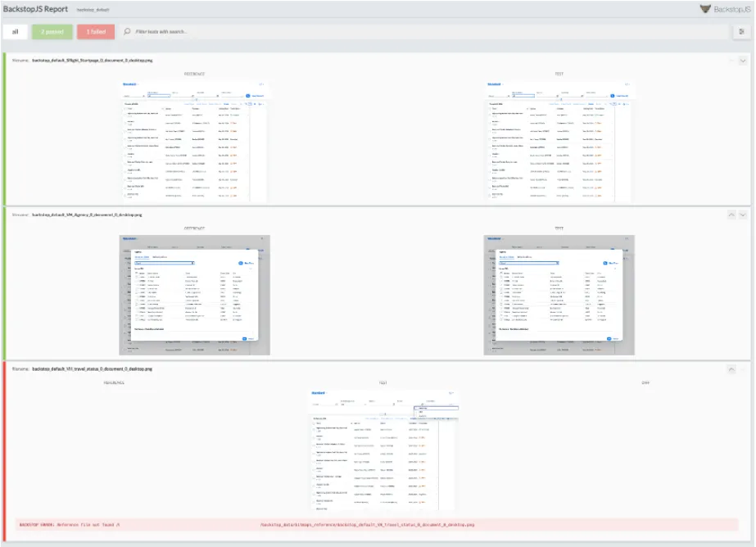Jump to next test from the Flight_Startpage card

743,61
